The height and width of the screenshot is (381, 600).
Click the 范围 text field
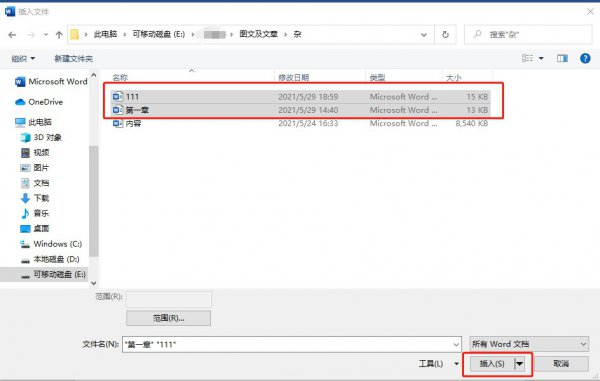[x=169, y=299]
